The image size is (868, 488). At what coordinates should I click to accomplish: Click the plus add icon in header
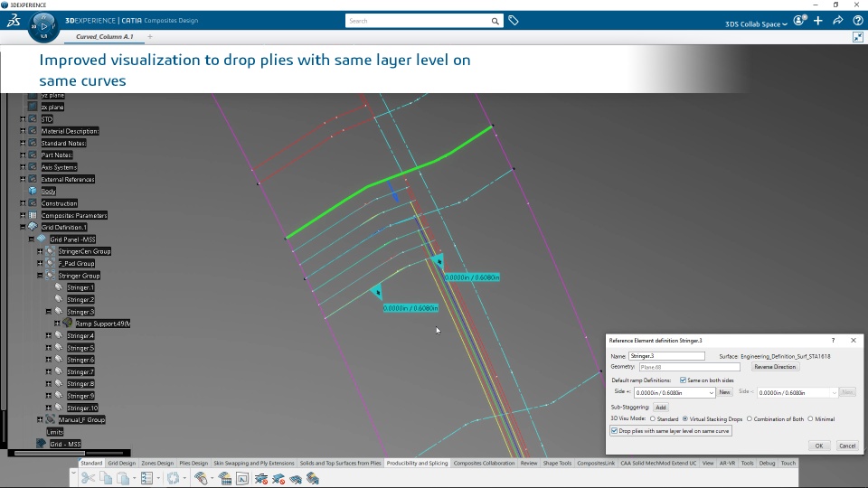[818, 21]
